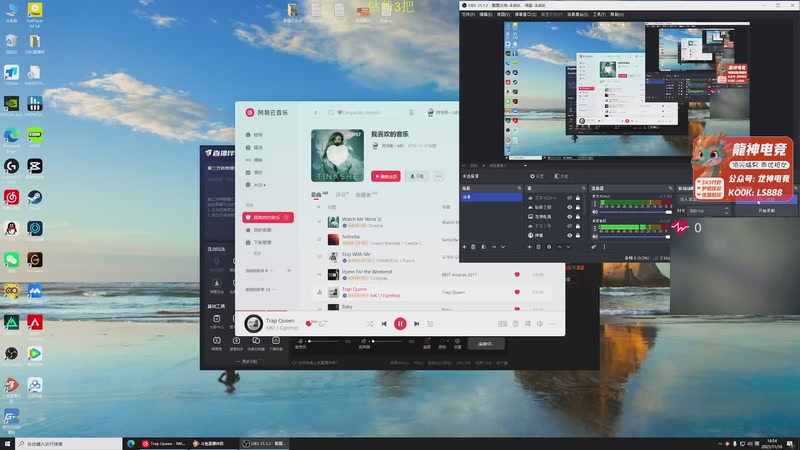Toggle visibility eye of second OBS source
Viewport: 800px width, 450px height.
569,207
